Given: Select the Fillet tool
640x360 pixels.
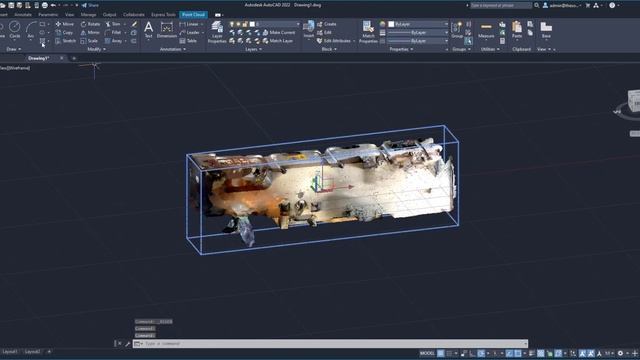Looking at the screenshot, I should pos(113,33).
